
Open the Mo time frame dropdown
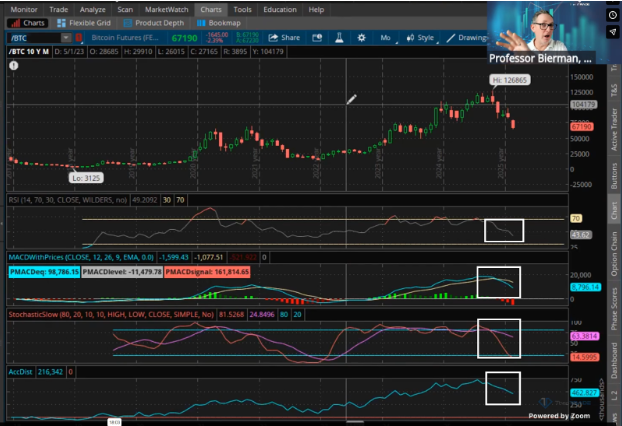tap(386, 38)
